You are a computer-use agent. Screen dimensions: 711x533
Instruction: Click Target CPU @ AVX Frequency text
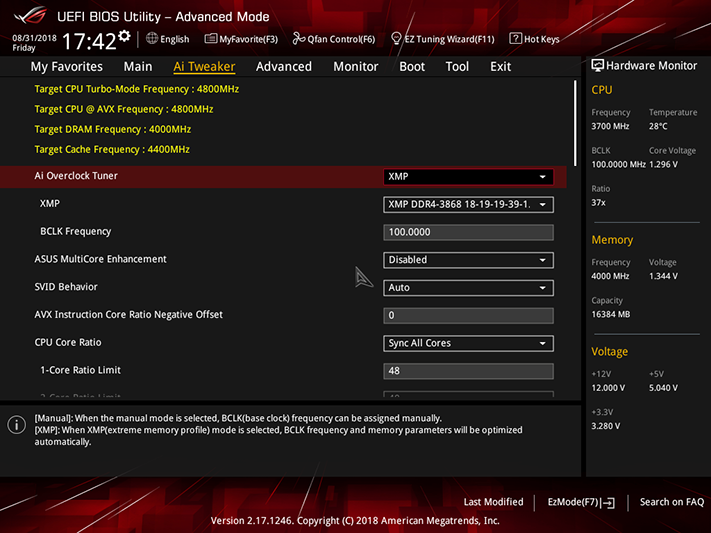pos(124,109)
